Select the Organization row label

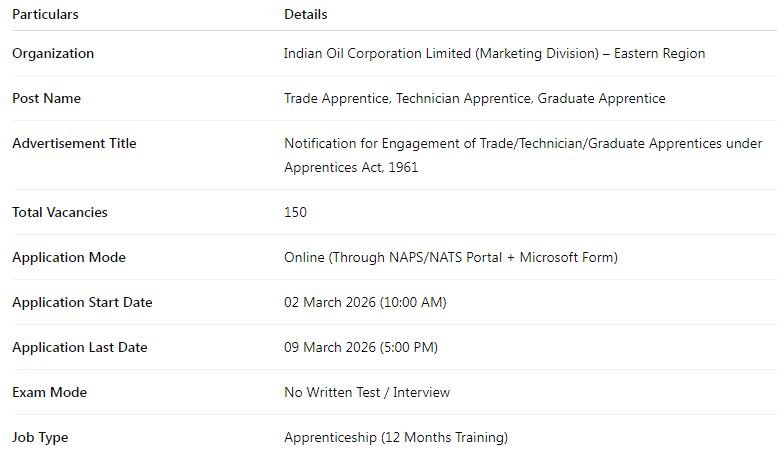(53, 54)
